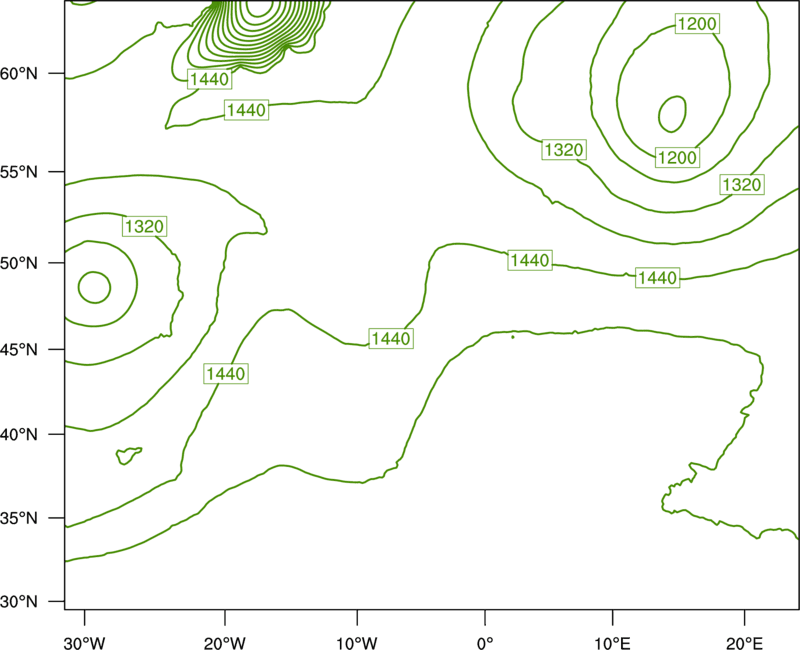
Task: Click the innermost circular contour of the western low
Action: 94,287
